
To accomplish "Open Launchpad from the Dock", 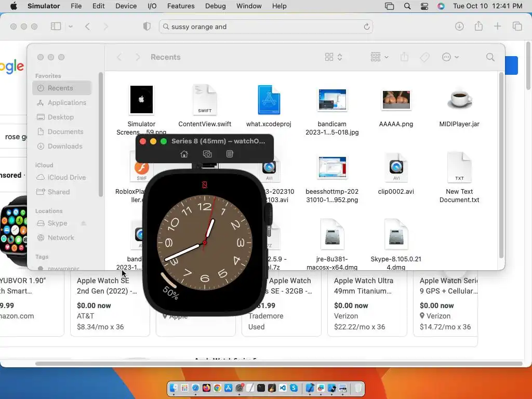I will (x=184, y=388).
